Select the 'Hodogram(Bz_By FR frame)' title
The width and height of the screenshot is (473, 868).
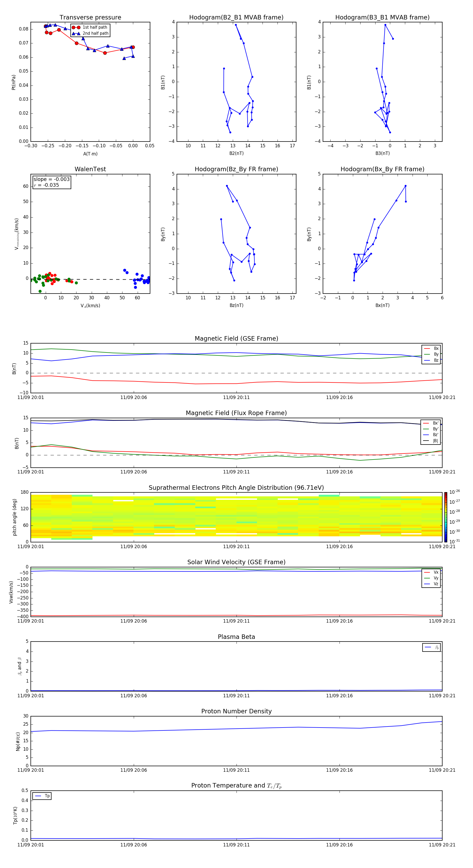coord(236,169)
